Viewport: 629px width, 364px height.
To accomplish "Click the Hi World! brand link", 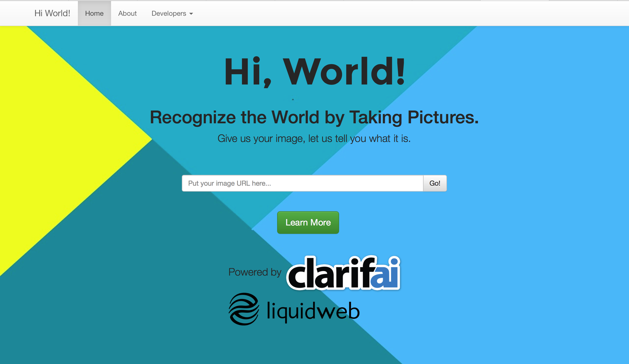I will tap(52, 13).
